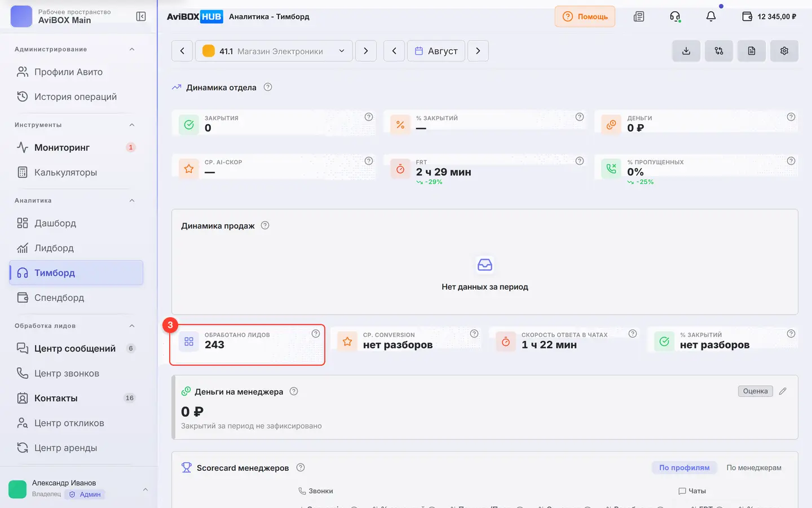This screenshot has height=508, width=812.
Task: Collapse the Аналитика section
Action: (132, 200)
